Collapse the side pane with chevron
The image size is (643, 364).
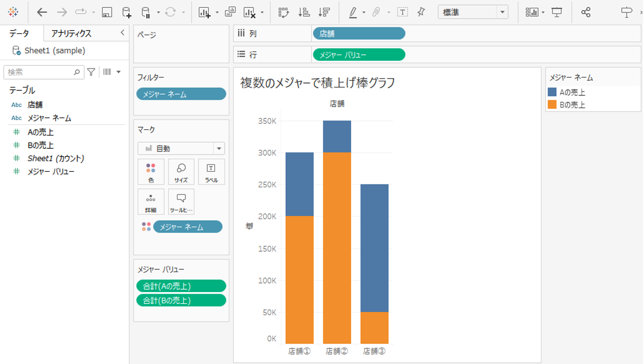pos(122,33)
